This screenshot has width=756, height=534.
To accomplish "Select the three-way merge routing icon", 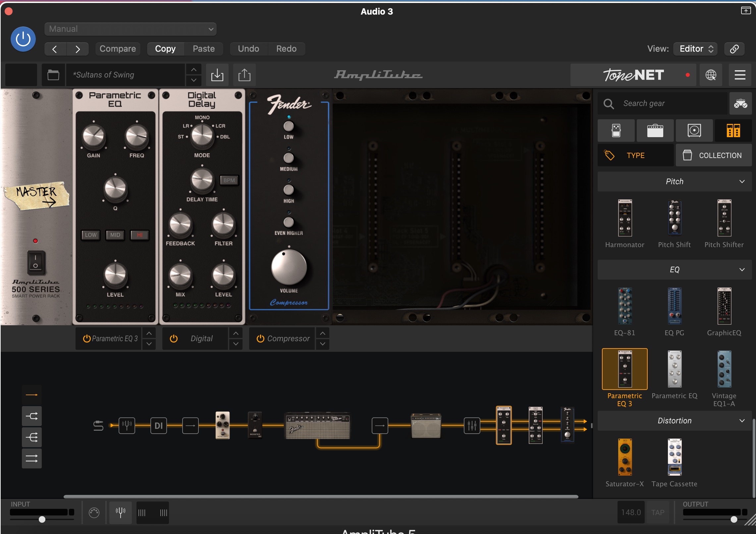I will 32,437.
